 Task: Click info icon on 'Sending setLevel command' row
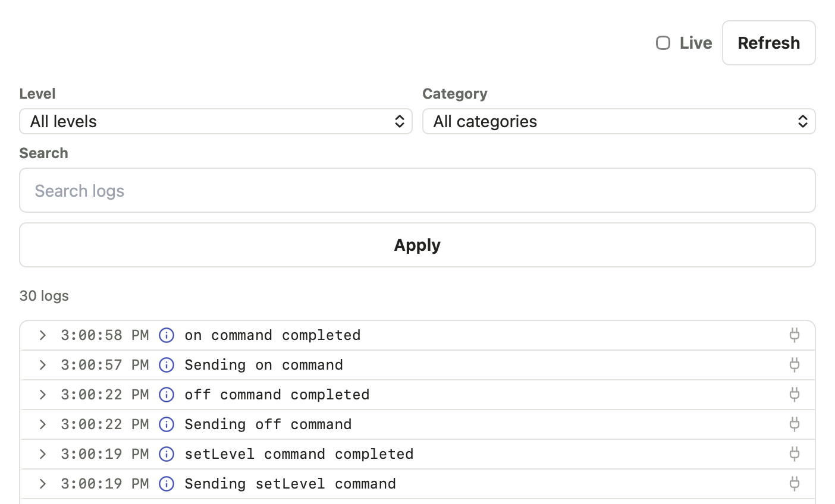pyautogui.click(x=167, y=484)
